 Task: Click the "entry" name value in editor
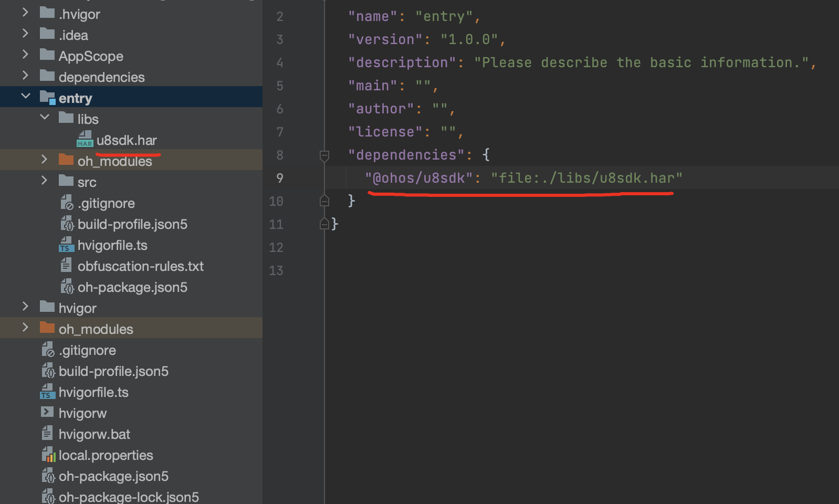click(444, 16)
